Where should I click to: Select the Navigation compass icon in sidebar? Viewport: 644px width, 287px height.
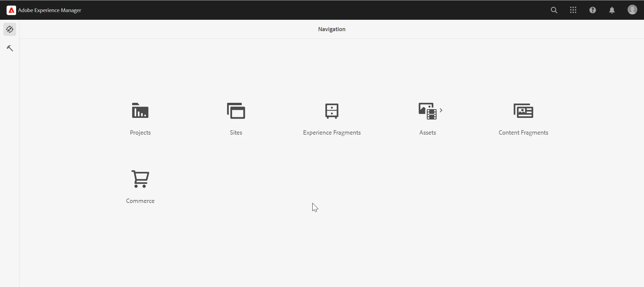(10, 29)
